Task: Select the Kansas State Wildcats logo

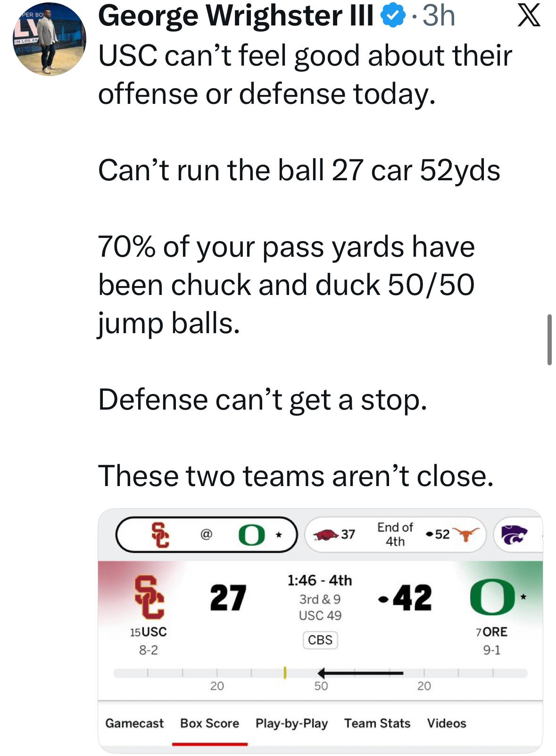Action: (514, 534)
